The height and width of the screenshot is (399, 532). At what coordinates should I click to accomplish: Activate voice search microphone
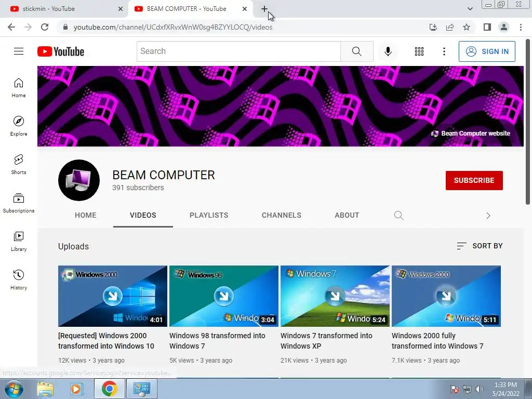388,51
